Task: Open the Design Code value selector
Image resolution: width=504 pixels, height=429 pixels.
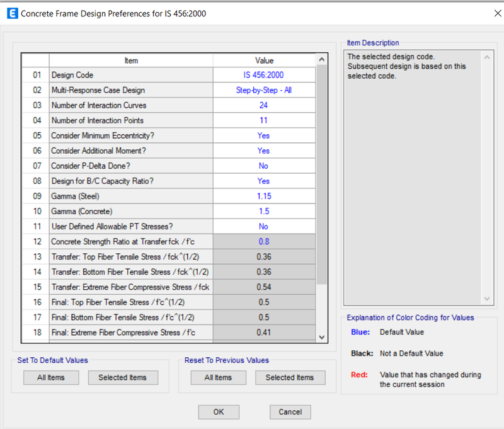Action: [263, 74]
